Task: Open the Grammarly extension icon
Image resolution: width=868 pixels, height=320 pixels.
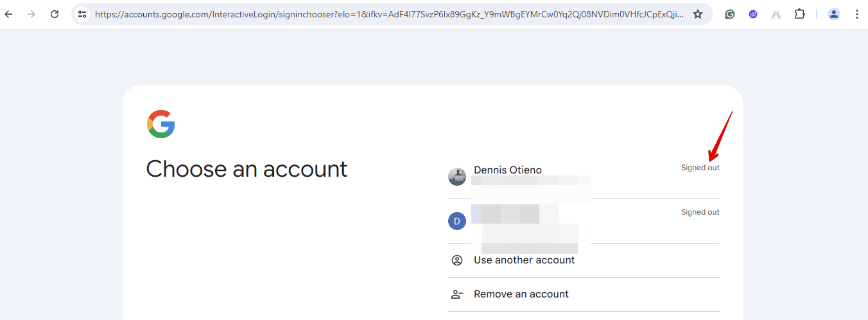Action: pyautogui.click(x=730, y=13)
